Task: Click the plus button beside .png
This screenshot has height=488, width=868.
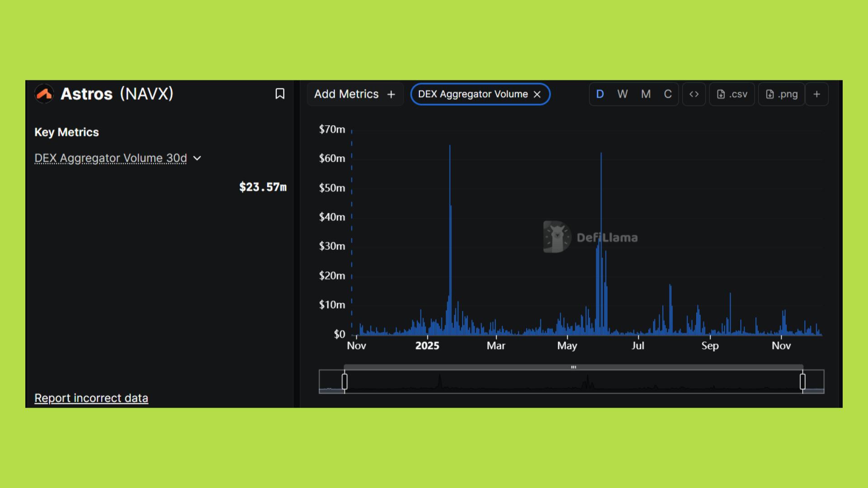Action: pyautogui.click(x=816, y=94)
